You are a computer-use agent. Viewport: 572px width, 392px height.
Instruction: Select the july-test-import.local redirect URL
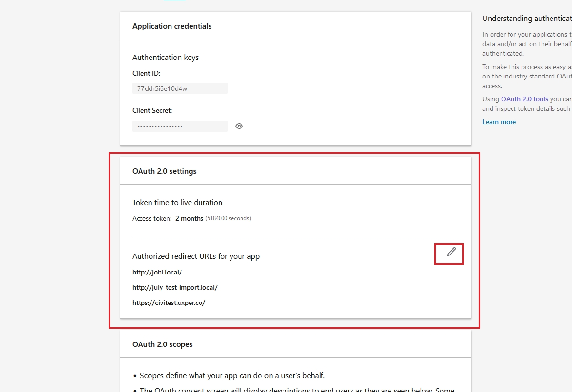175,287
